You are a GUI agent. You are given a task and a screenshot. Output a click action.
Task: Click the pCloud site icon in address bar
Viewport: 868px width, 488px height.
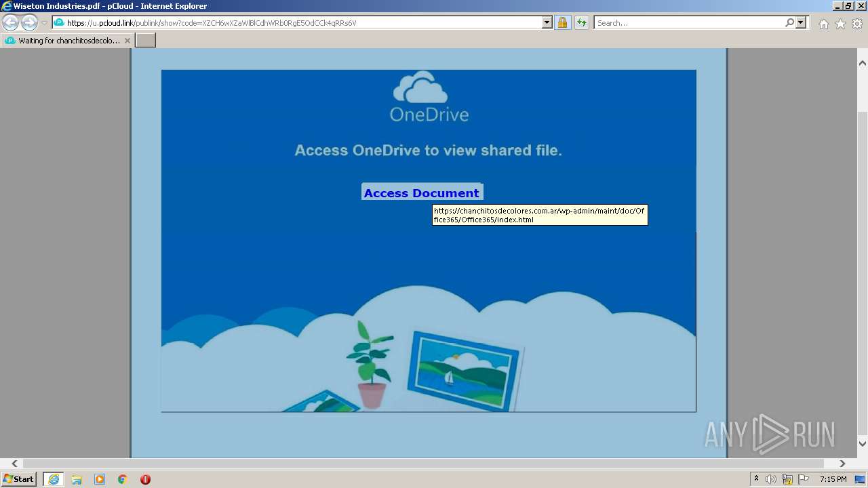[59, 23]
